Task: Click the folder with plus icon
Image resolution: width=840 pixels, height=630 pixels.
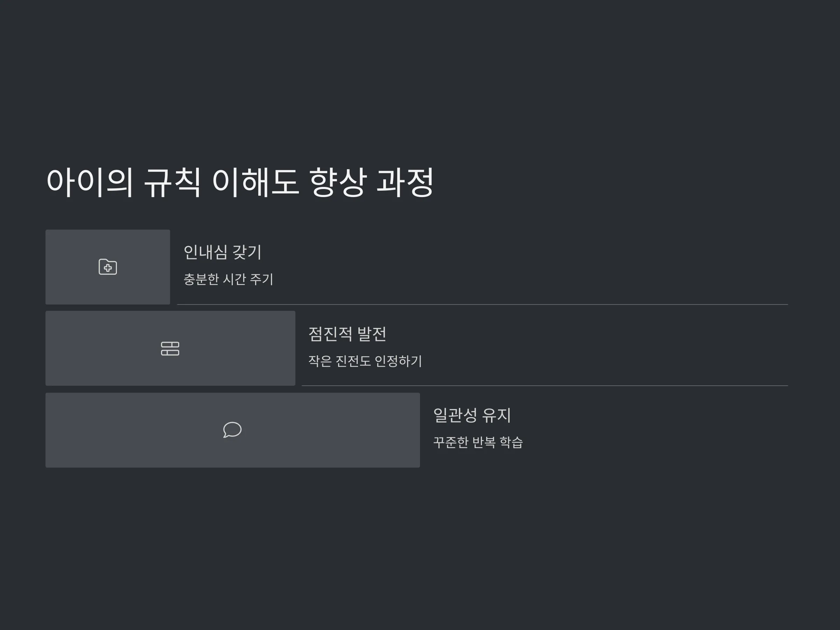Action: [x=108, y=267]
